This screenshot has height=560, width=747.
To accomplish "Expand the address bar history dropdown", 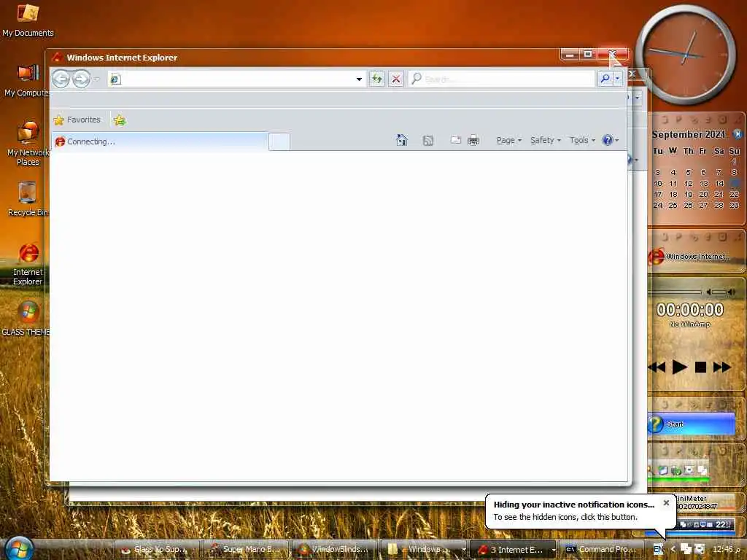I will click(x=359, y=79).
